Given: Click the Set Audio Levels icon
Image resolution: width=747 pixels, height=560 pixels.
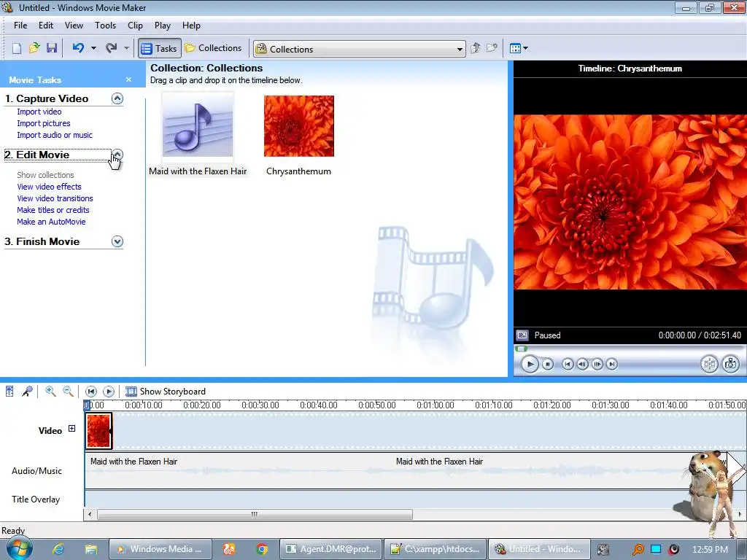Looking at the screenshot, I should tap(9, 392).
